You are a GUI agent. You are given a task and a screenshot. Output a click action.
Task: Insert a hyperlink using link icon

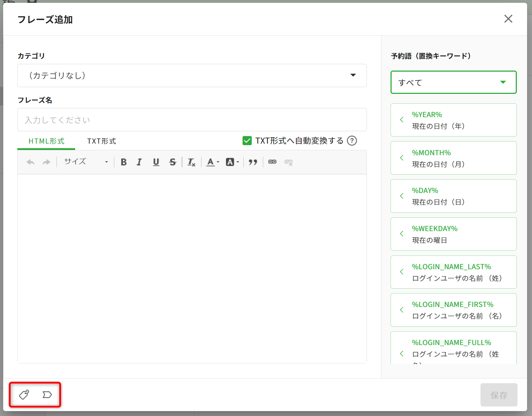tap(272, 162)
